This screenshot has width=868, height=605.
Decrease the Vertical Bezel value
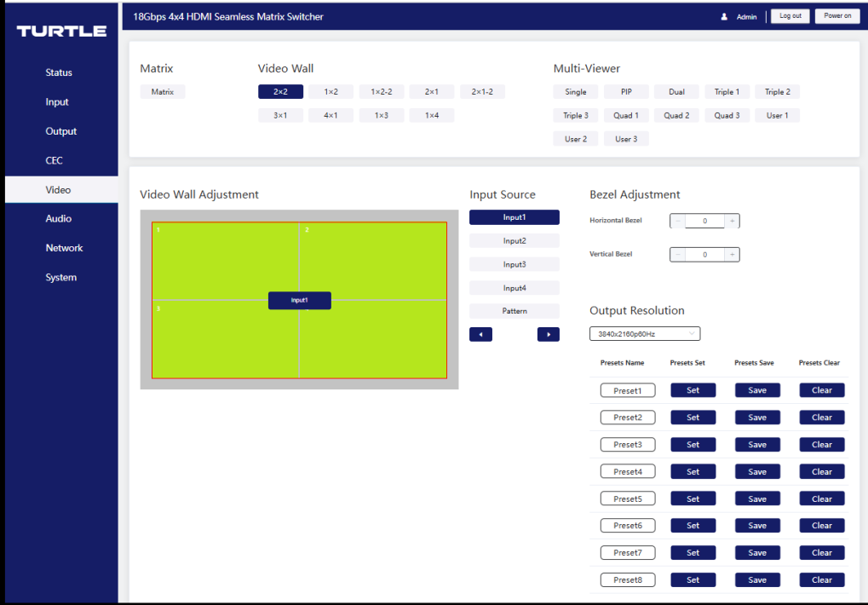click(677, 254)
